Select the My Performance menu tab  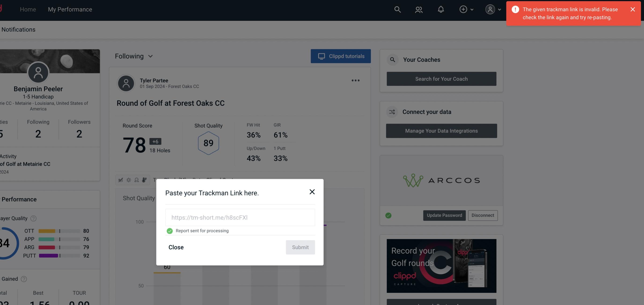(x=70, y=9)
